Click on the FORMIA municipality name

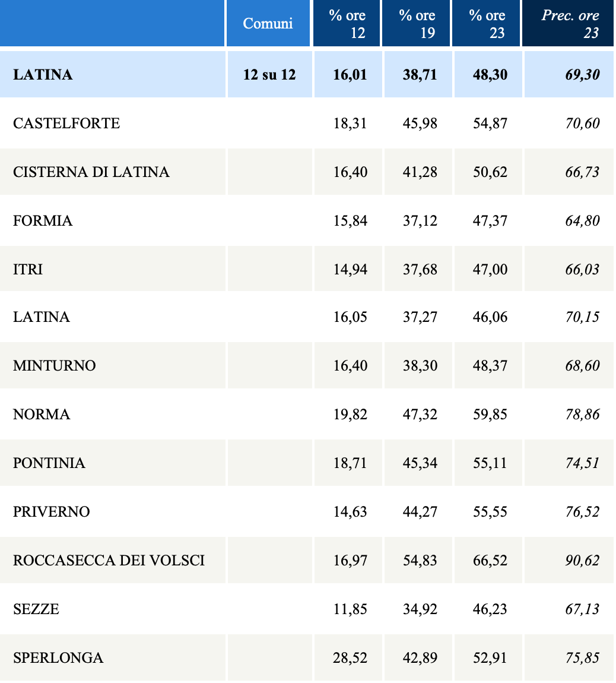click(43, 221)
